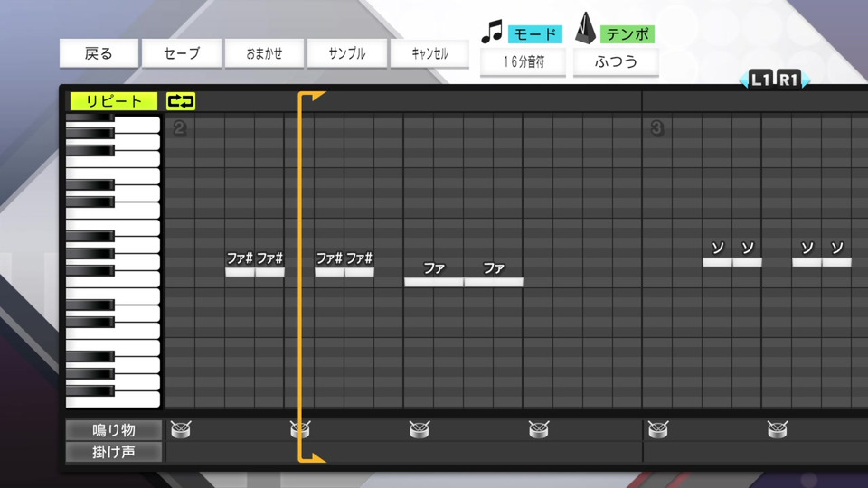Select the おまかせ auto-compose button
The width and height of the screenshot is (868, 488).
[264, 53]
